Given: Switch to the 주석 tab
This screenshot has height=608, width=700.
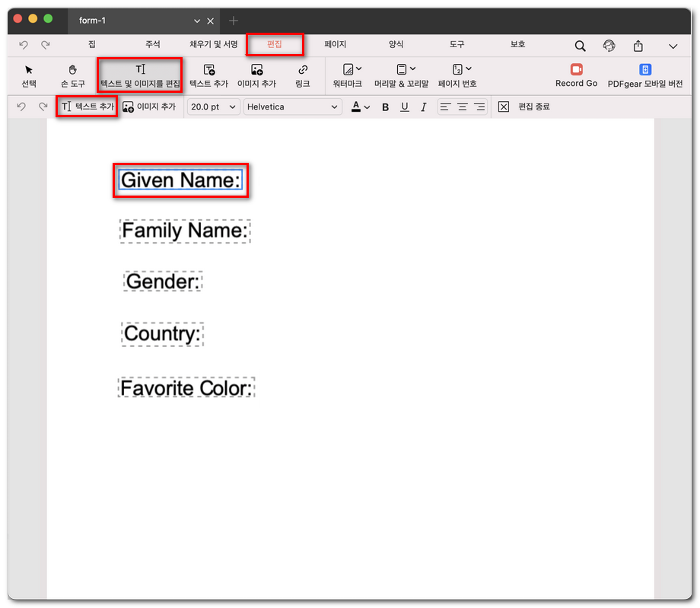Looking at the screenshot, I should pos(152,45).
